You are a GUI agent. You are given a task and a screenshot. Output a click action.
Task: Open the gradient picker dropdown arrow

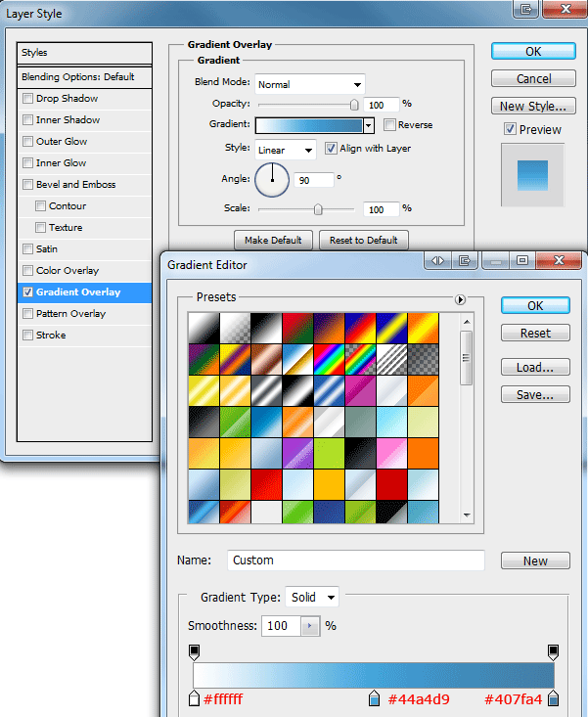pos(369,125)
